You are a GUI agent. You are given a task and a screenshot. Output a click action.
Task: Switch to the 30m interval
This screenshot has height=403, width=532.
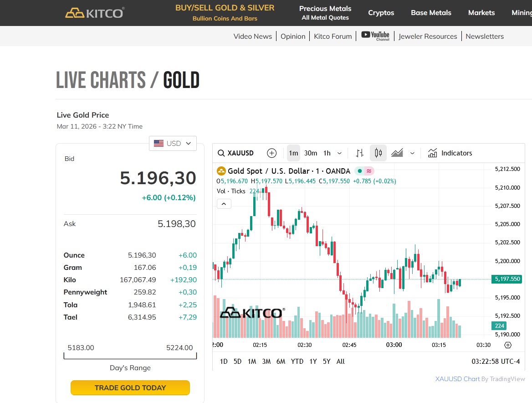pyautogui.click(x=310, y=153)
